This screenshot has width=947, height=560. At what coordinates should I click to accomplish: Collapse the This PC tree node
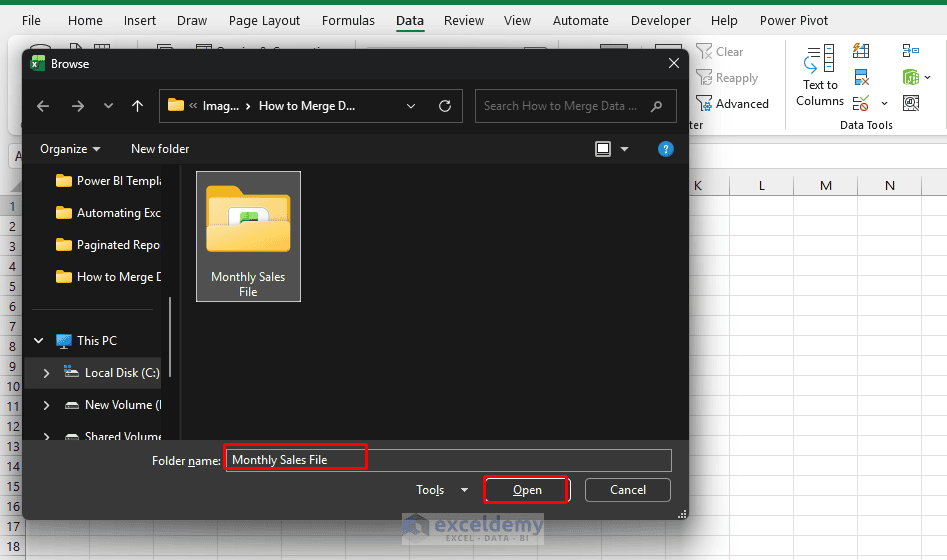[39, 341]
